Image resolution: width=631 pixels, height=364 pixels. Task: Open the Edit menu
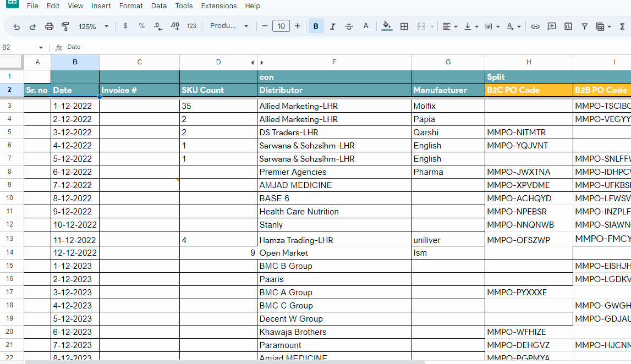(53, 5)
